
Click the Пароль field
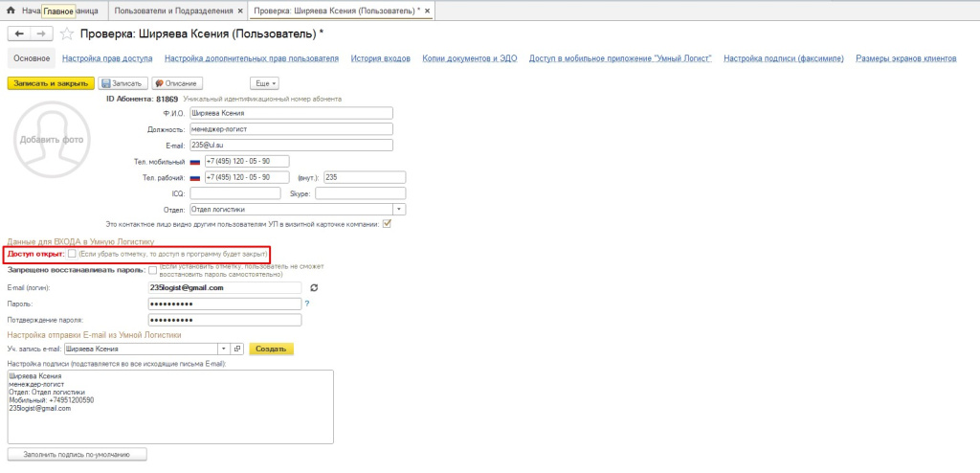coord(225,304)
